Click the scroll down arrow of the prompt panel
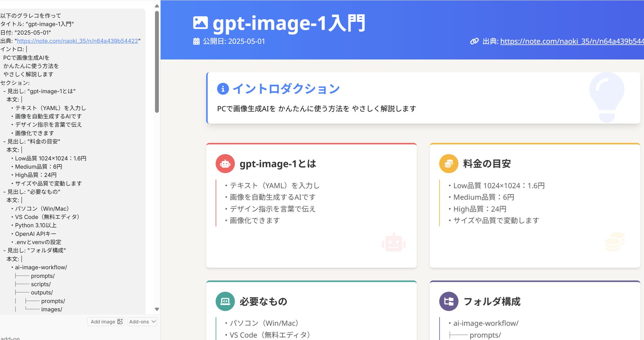 tap(157, 309)
